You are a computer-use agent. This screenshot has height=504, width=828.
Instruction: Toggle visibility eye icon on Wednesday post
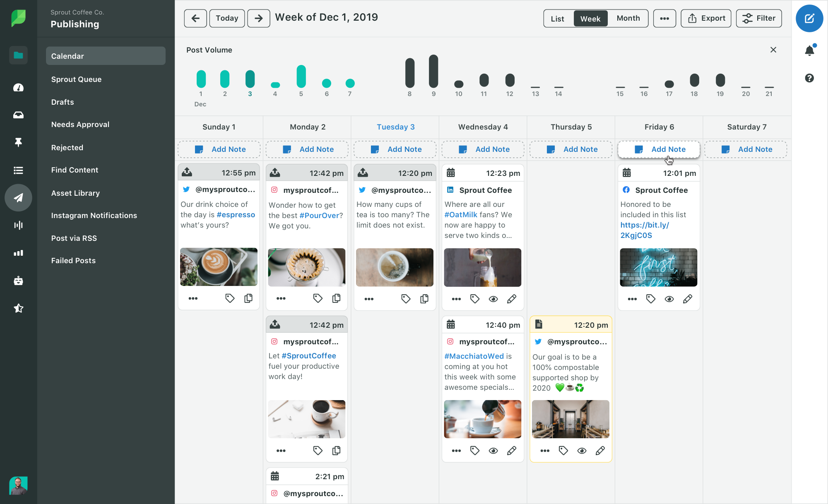(493, 299)
